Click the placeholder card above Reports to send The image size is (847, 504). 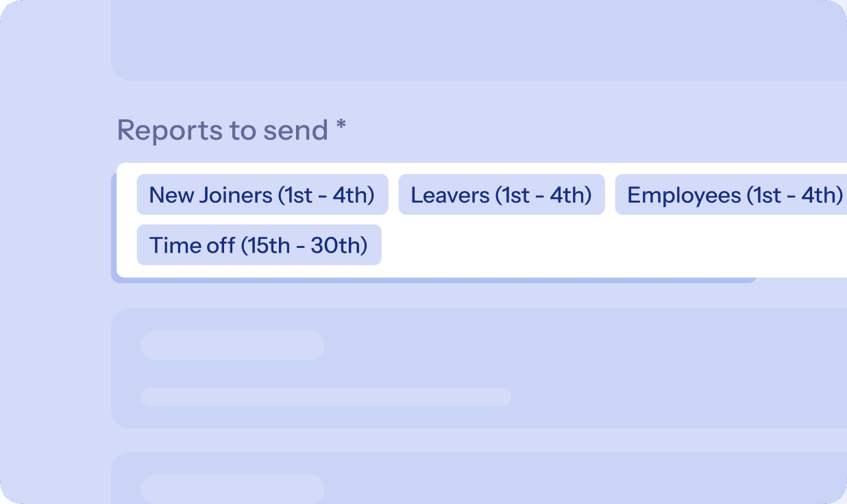coord(478,41)
